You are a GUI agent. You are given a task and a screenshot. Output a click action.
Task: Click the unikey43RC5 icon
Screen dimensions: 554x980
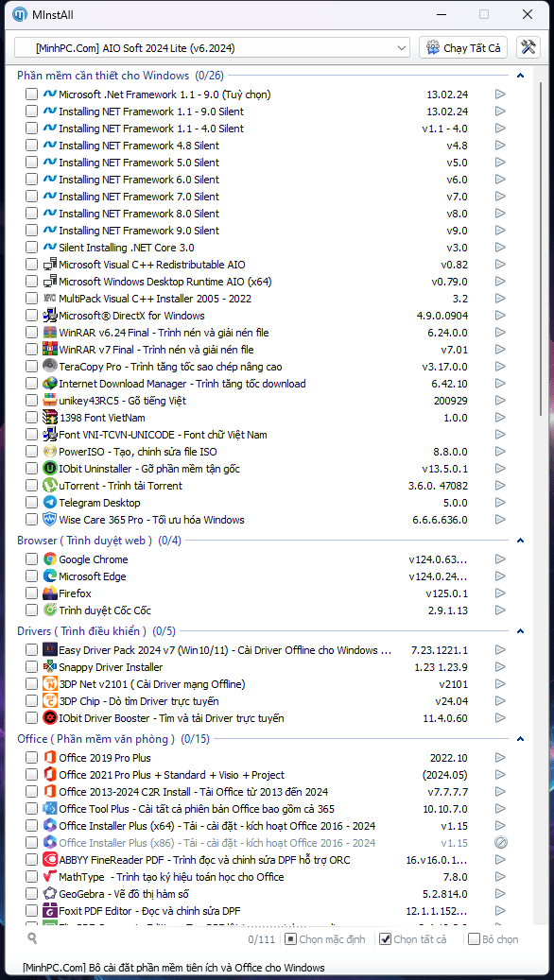pos(50,401)
